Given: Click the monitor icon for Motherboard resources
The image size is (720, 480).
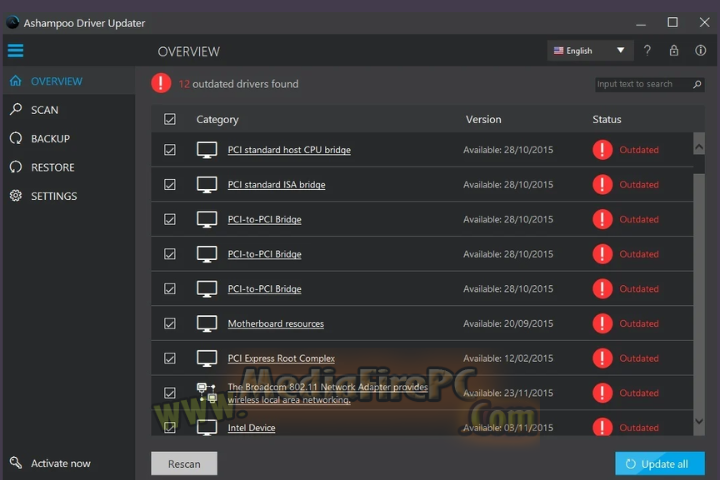Looking at the screenshot, I should pyautogui.click(x=207, y=323).
